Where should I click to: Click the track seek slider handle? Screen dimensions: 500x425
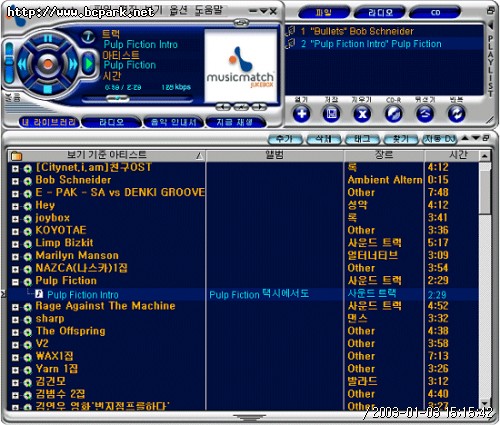point(117,98)
